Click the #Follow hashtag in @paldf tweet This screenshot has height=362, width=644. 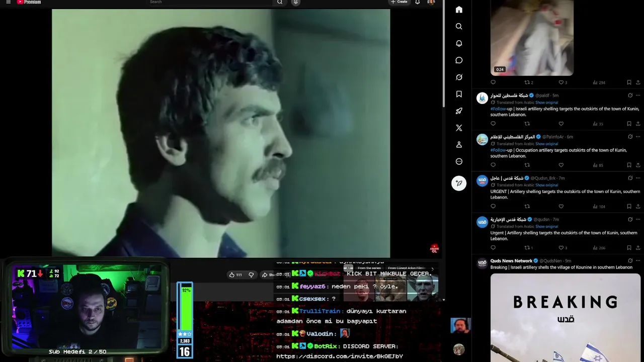[498, 109]
